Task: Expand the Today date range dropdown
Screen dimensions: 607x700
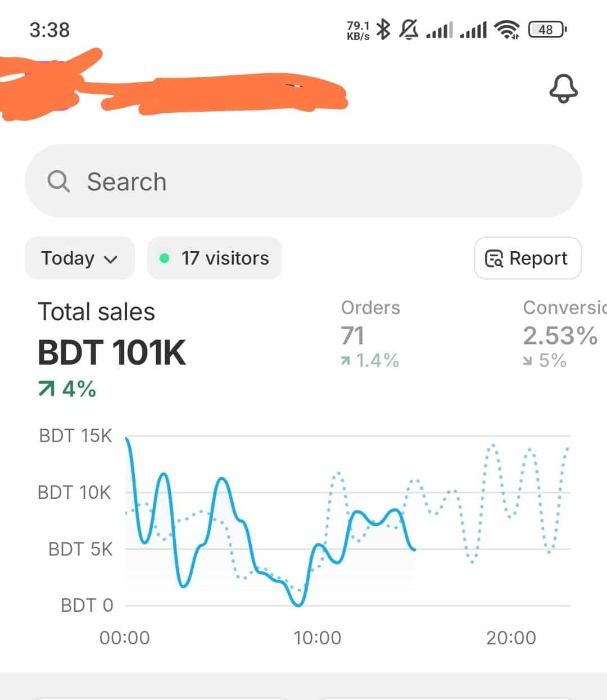Action: click(x=79, y=258)
